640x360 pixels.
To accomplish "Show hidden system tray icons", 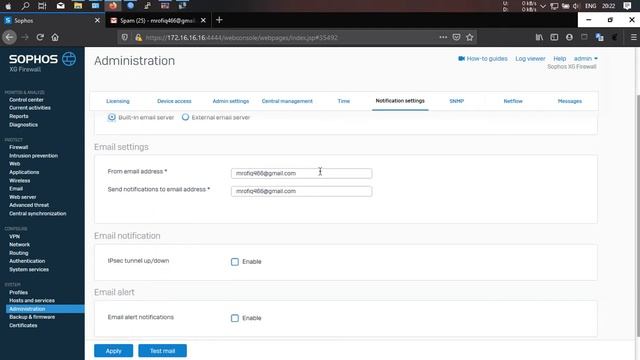I will pos(543,6).
